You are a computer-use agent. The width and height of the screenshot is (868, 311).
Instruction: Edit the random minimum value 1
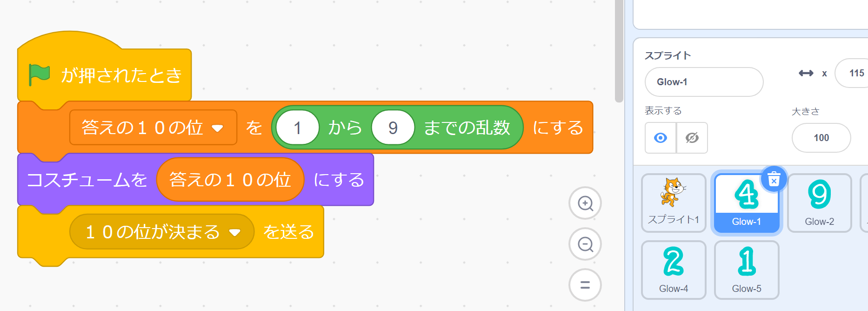[x=298, y=128]
